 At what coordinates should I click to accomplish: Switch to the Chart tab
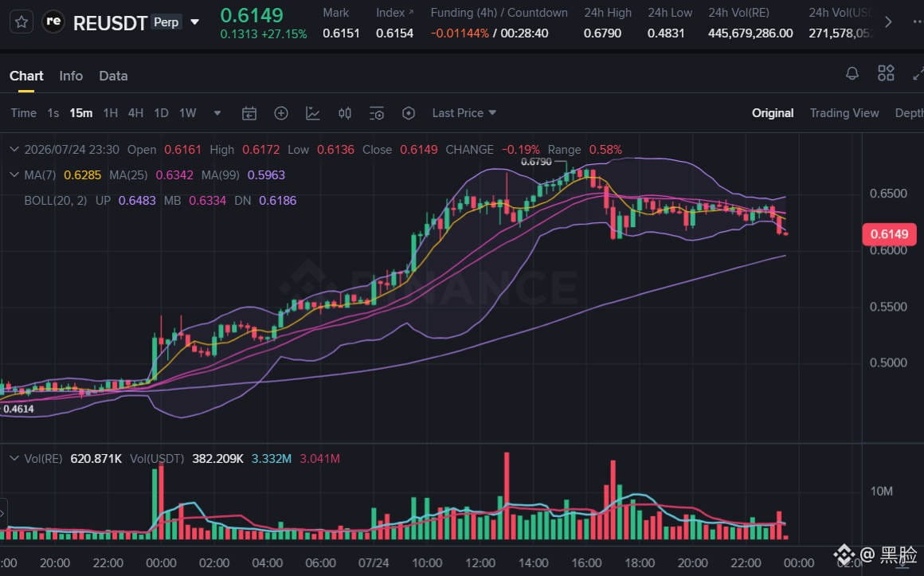tap(26, 76)
